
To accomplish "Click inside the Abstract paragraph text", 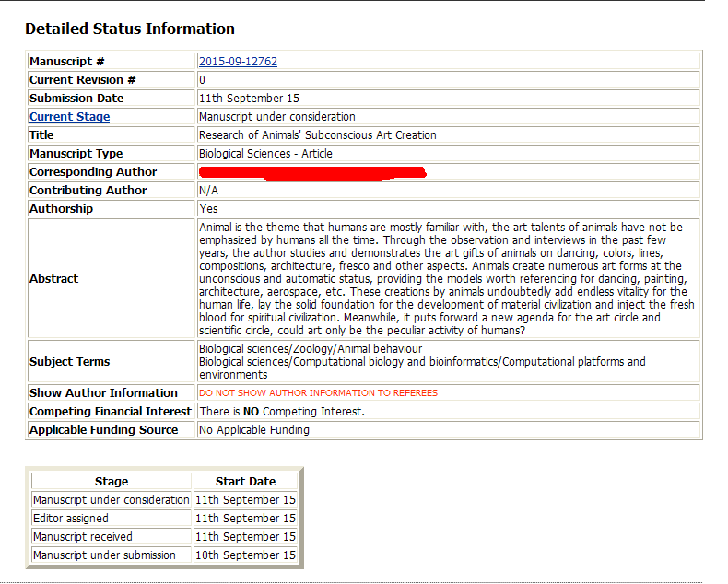I will tap(446, 278).
